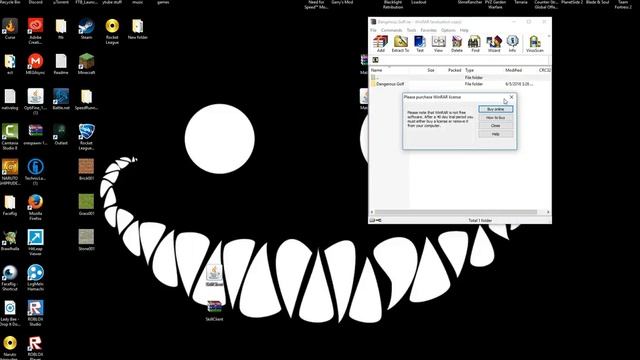The image size is (640, 360).
Task: Click the up-one-level icon beside address bar
Action: click(376, 60)
